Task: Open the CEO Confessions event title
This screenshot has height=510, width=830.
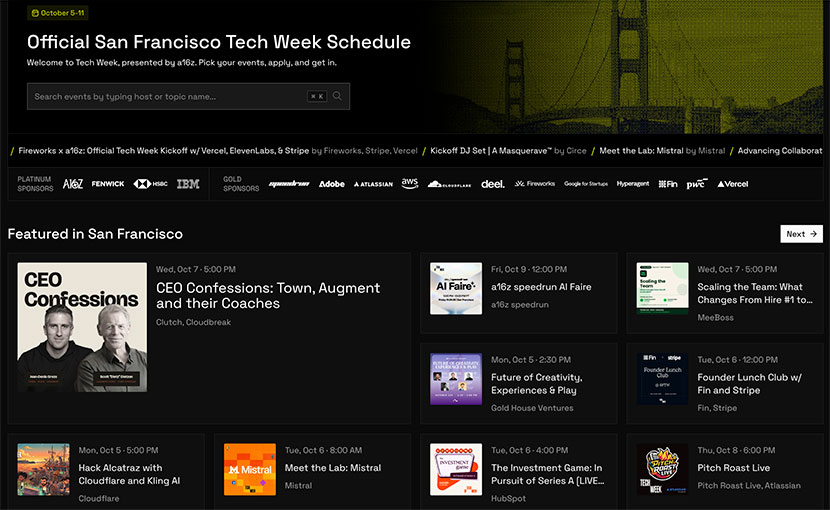Action: [268, 296]
